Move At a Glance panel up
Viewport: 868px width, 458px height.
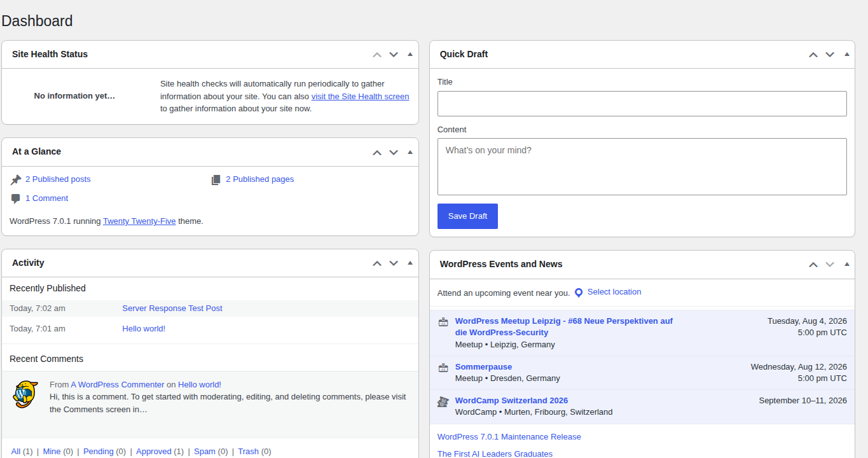(x=377, y=152)
